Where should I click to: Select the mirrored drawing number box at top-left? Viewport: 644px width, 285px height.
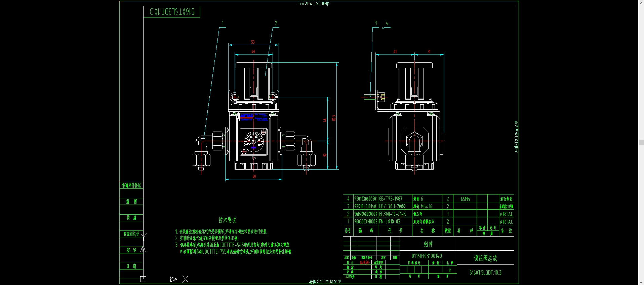[172, 12]
